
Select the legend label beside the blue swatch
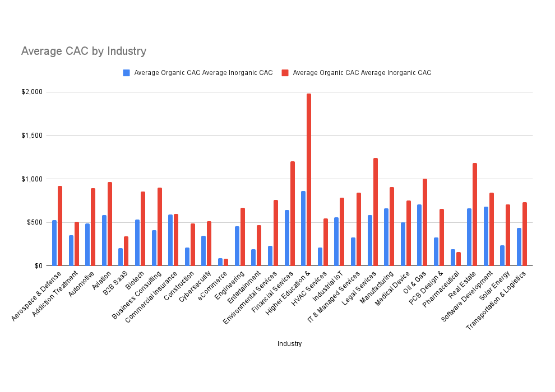[203, 73]
